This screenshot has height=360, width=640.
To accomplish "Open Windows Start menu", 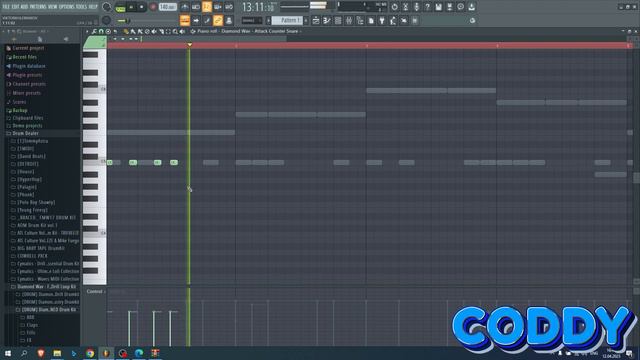I will point(8,353).
